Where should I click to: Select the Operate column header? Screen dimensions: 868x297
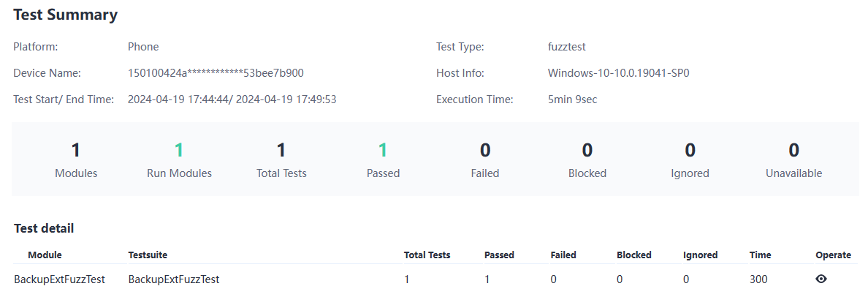pos(833,255)
